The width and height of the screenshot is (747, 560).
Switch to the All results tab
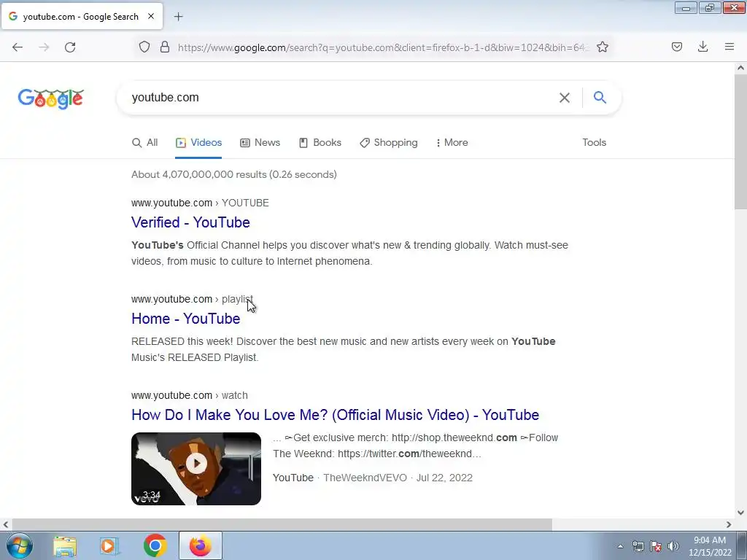coord(145,142)
